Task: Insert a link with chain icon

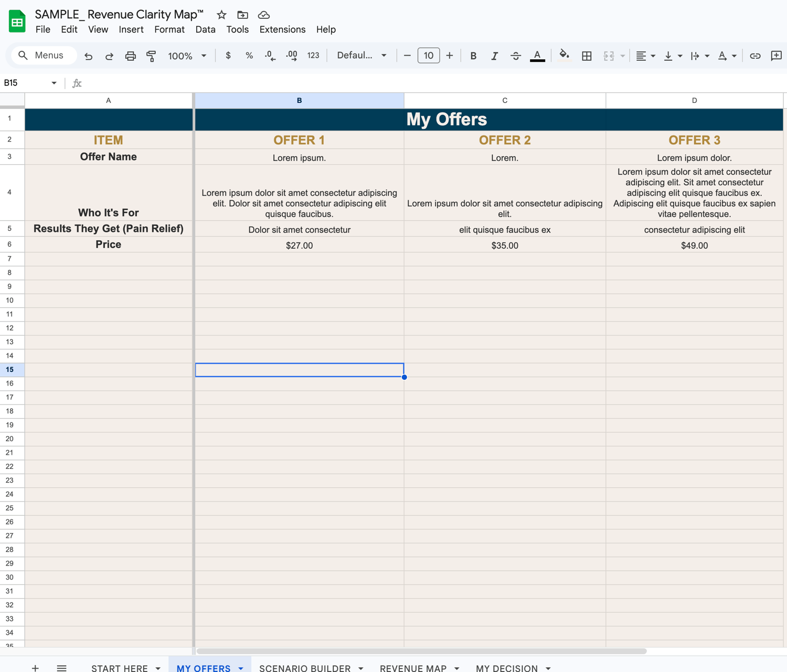Action: [x=755, y=56]
